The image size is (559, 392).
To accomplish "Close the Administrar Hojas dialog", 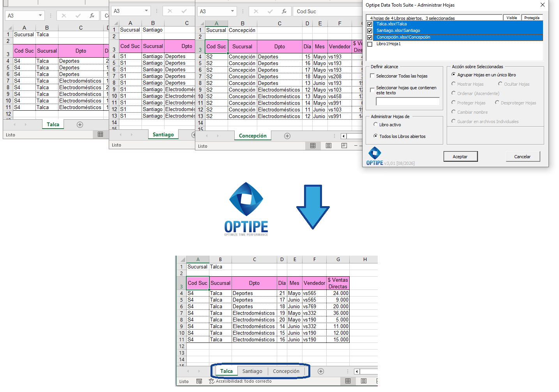I will click(543, 5).
